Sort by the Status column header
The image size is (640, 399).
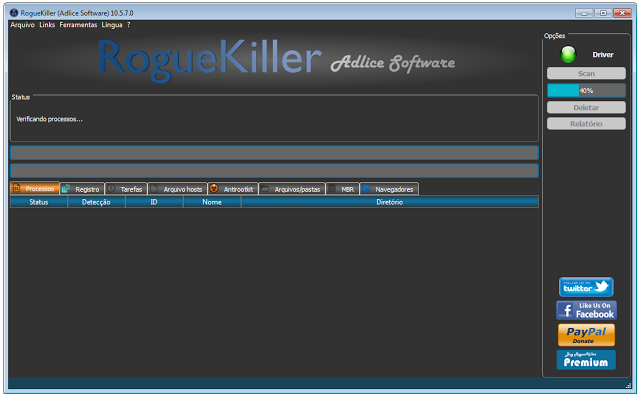pyautogui.click(x=39, y=202)
